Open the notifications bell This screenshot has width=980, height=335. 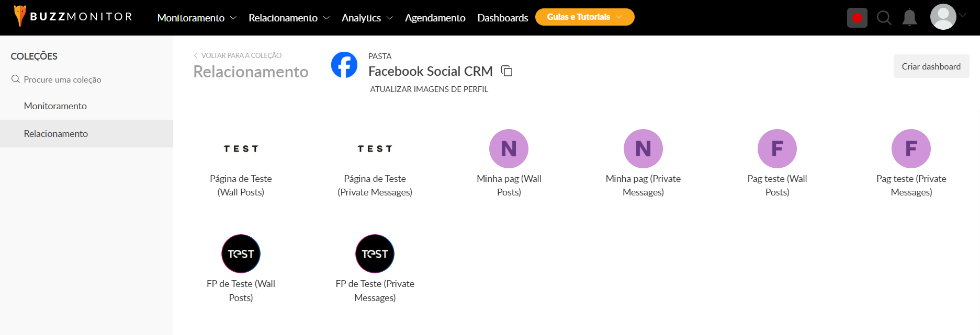pyautogui.click(x=910, y=18)
